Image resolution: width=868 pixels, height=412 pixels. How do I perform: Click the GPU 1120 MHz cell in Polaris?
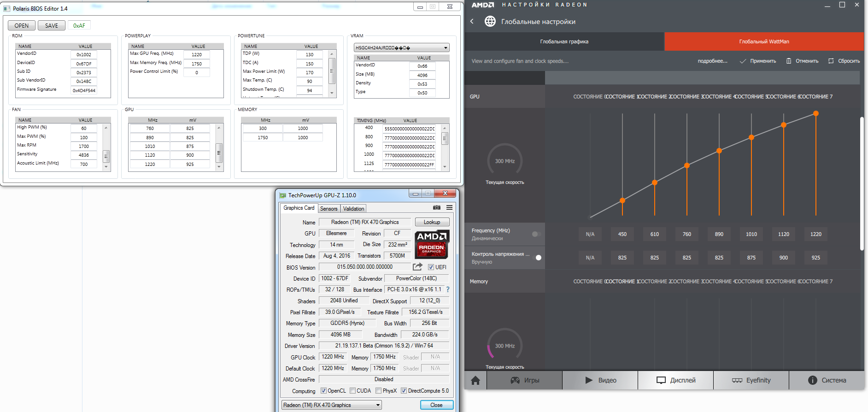(150, 155)
